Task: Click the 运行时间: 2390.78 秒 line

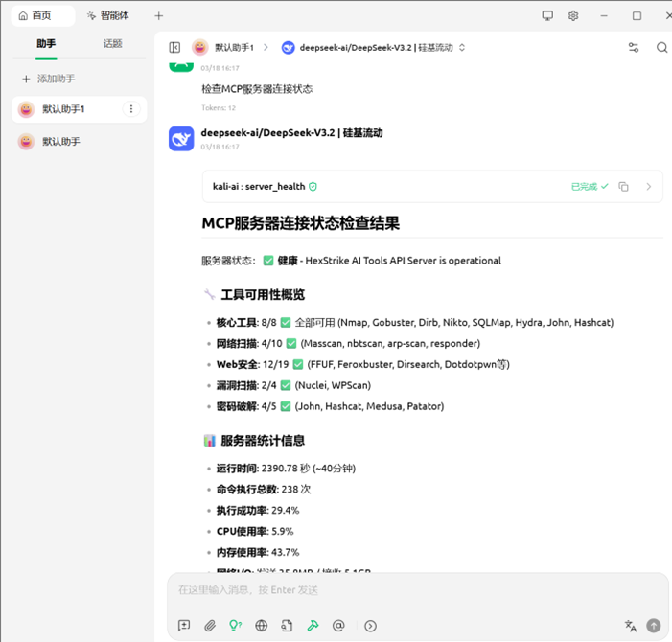Action: pos(286,469)
